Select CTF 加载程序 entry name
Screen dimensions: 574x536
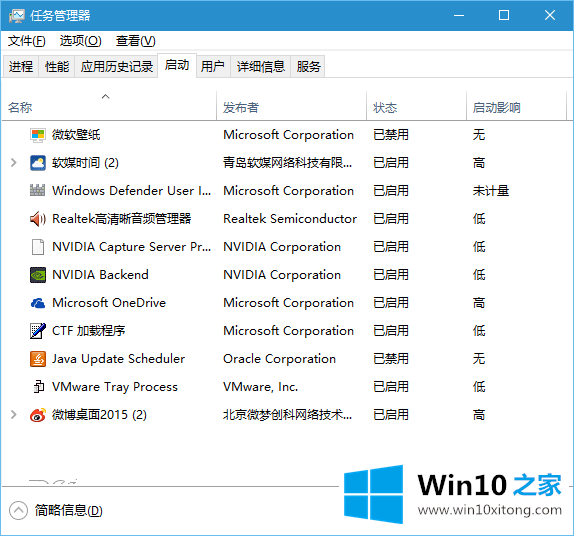[89, 331]
